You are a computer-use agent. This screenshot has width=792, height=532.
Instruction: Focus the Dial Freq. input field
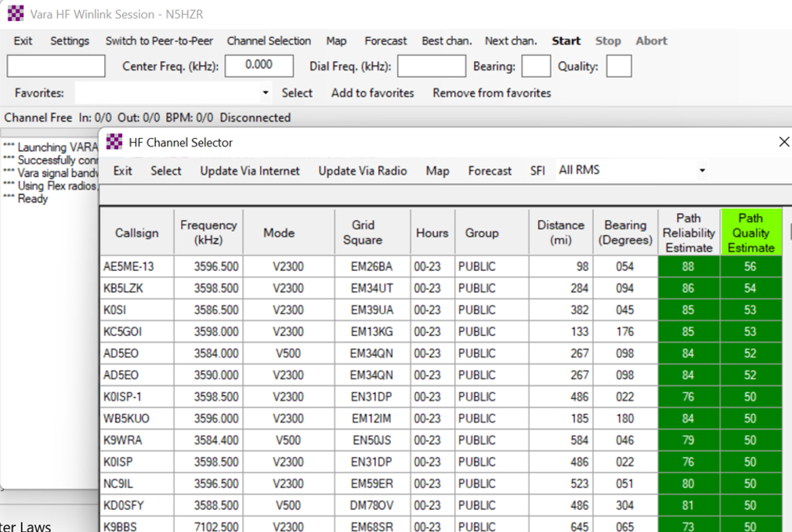pos(431,67)
